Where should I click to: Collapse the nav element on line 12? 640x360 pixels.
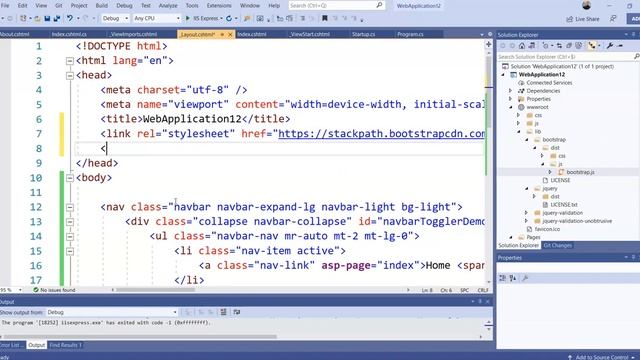(x=70, y=207)
